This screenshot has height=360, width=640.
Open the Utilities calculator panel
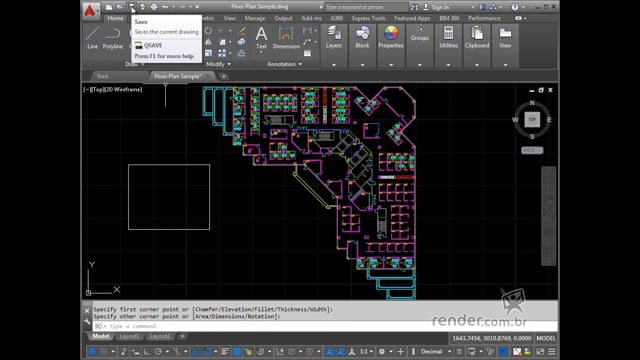click(448, 38)
